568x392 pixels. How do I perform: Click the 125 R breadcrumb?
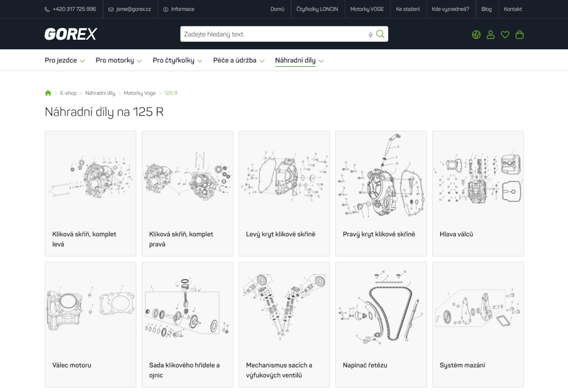[171, 93]
